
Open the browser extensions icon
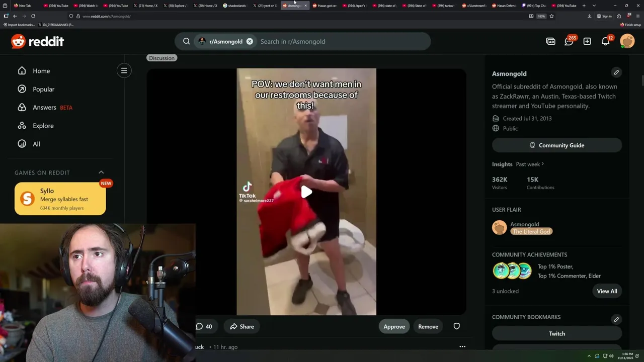tap(619, 16)
